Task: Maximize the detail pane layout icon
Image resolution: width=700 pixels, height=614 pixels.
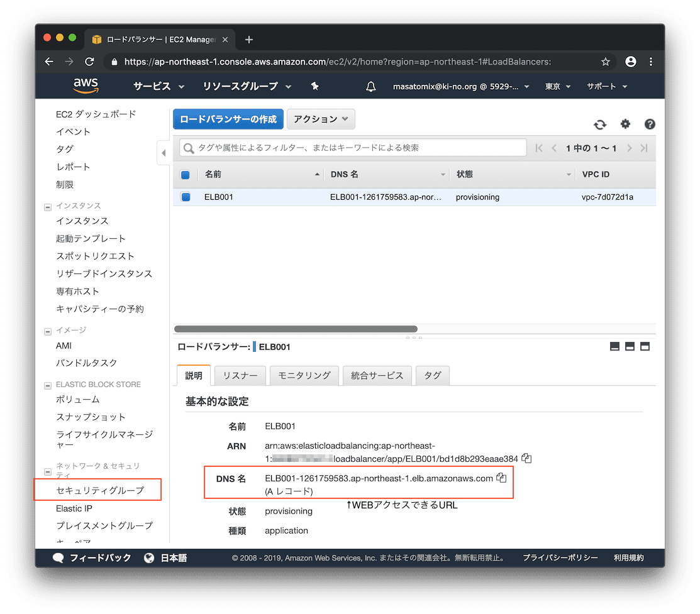Action: pos(645,347)
